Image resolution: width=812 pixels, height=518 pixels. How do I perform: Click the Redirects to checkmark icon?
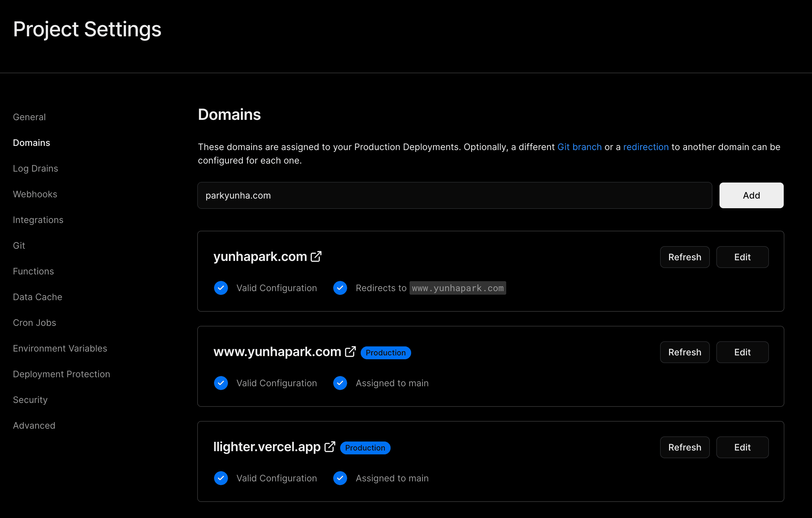point(340,288)
